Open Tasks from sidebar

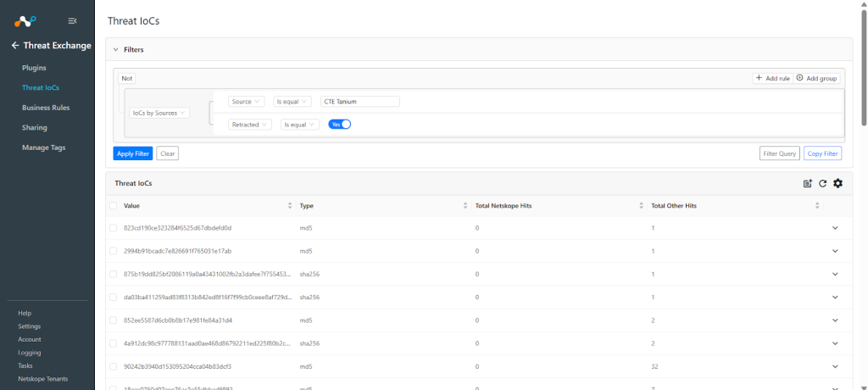pyautogui.click(x=25, y=365)
